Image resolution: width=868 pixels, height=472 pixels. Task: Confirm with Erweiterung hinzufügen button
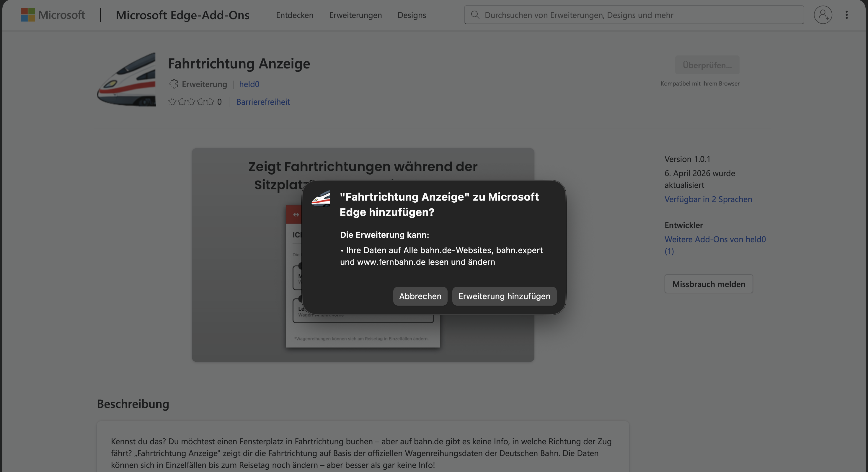(x=504, y=296)
